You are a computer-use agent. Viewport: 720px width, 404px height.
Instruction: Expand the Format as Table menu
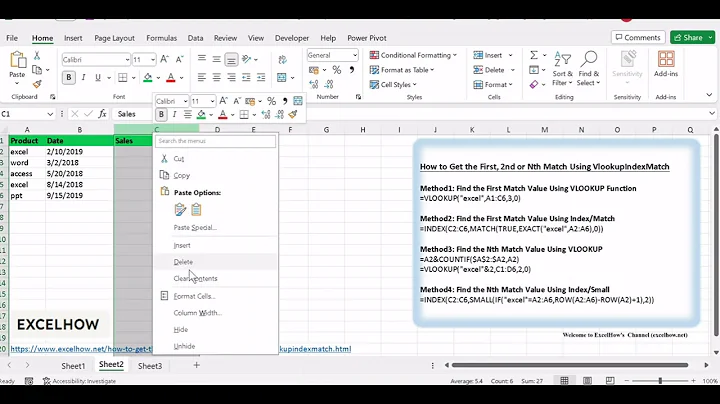[x=402, y=70]
